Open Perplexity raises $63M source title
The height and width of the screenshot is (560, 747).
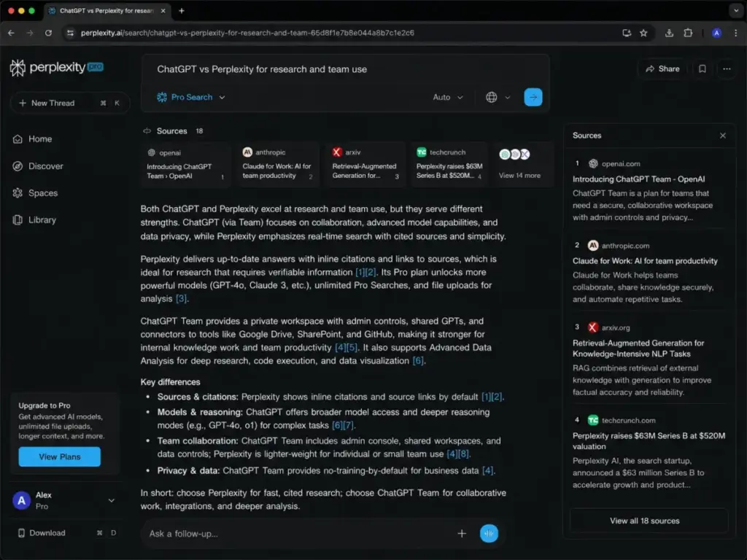point(649,441)
